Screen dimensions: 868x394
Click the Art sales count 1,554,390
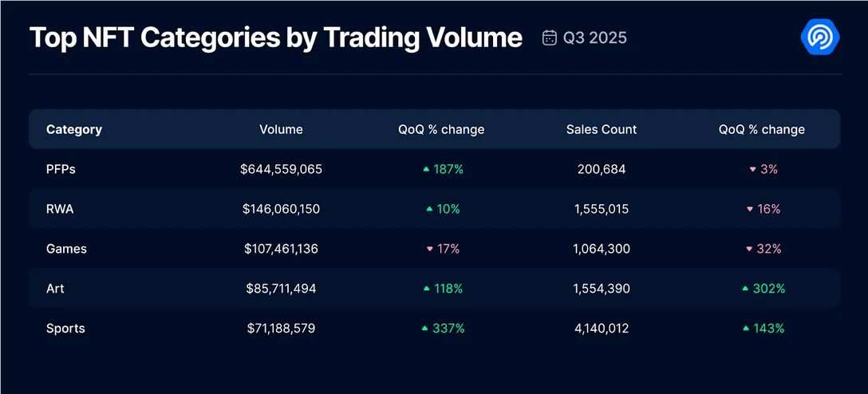click(x=602, y=288)
